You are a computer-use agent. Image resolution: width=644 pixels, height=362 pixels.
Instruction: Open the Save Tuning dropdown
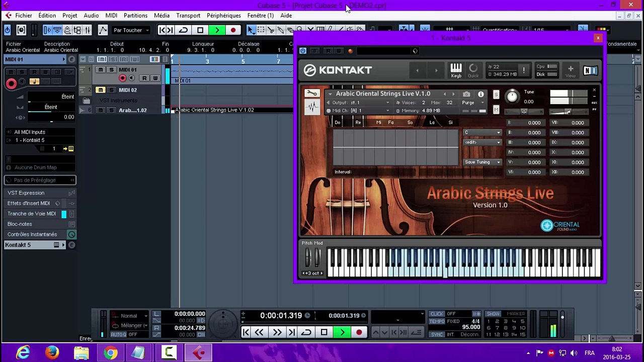click(482, 162)
